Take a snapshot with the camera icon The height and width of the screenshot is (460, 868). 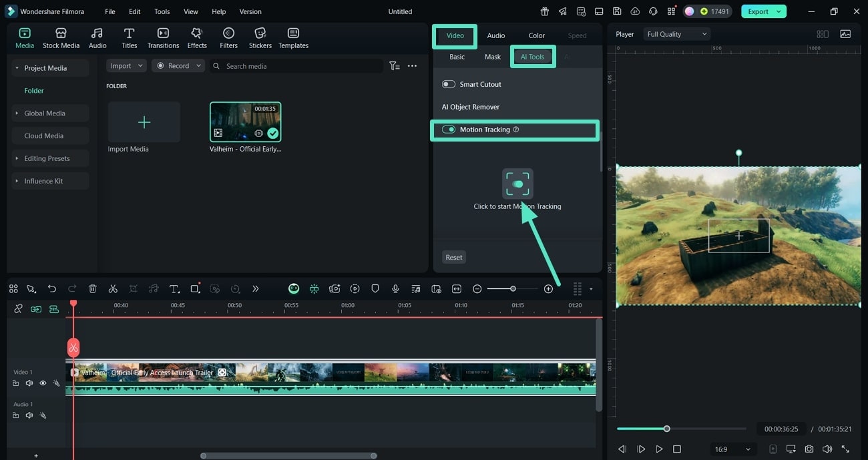coord(809,449)
